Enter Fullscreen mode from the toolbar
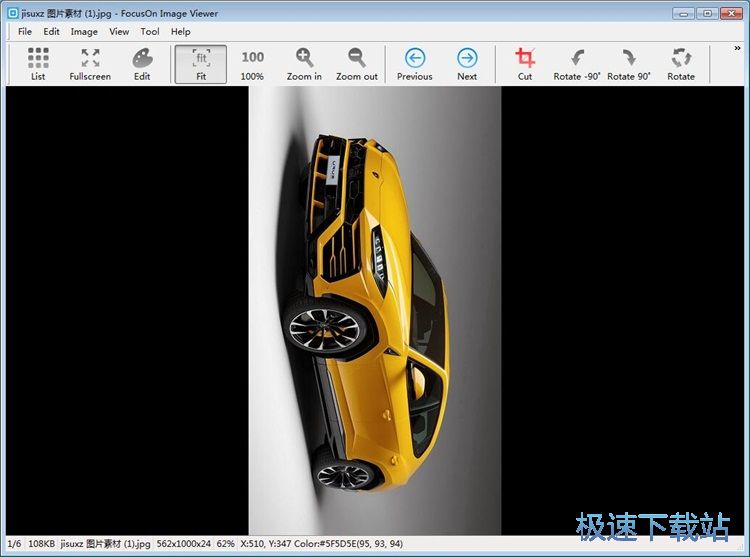Image resolution: width=750 pixels, height=557 pixels. point(90,64)
